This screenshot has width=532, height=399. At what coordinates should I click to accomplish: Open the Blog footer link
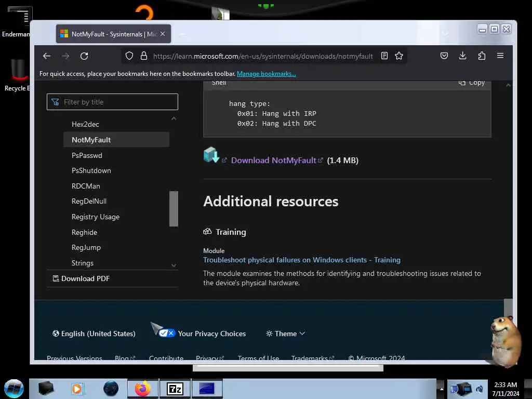pyautogui.click(x=125, y=358)
